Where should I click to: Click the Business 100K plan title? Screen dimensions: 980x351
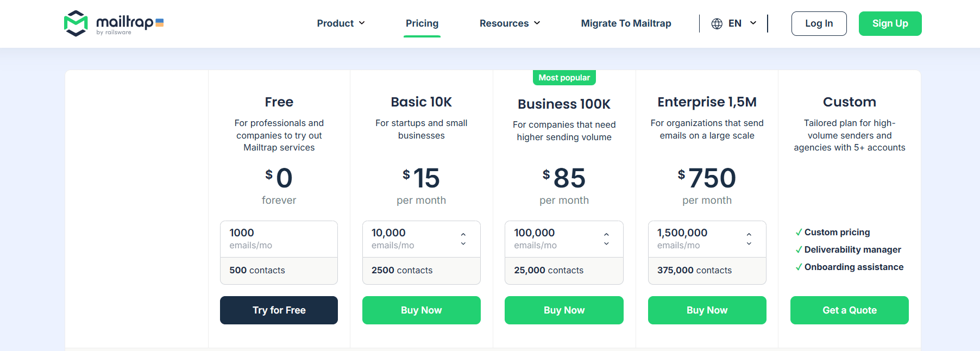[564, 104]
